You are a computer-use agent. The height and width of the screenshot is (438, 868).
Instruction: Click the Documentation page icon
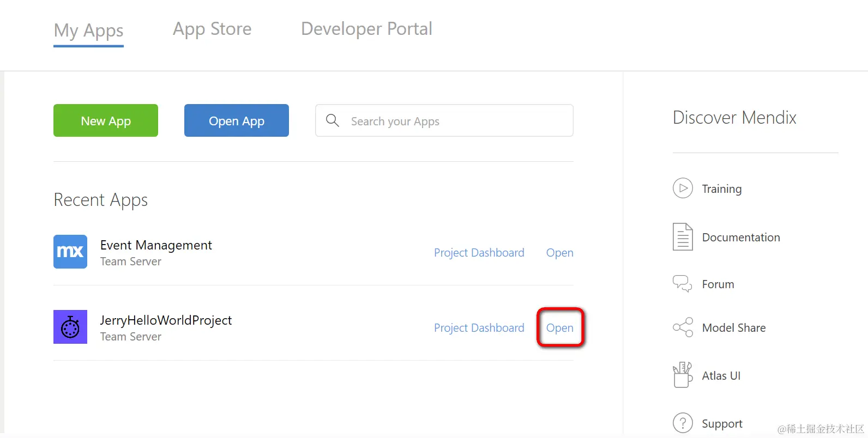point(683,236)
